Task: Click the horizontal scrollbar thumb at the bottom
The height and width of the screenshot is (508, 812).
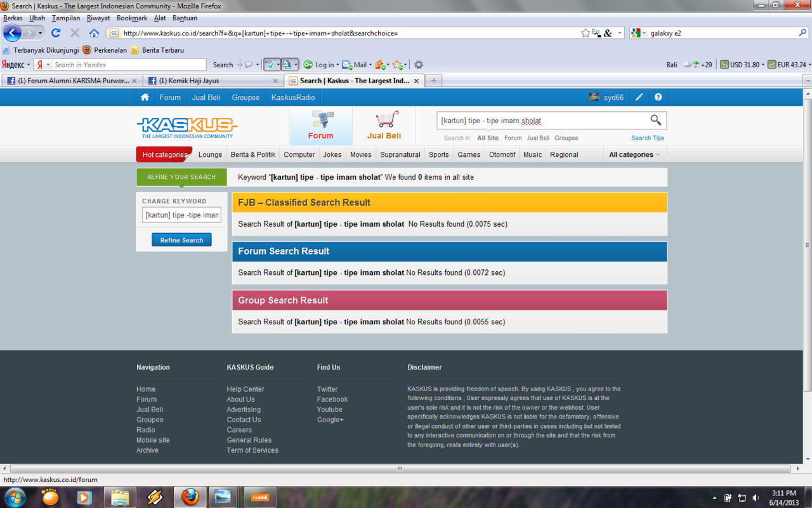Action: click(x=400, y=469)
